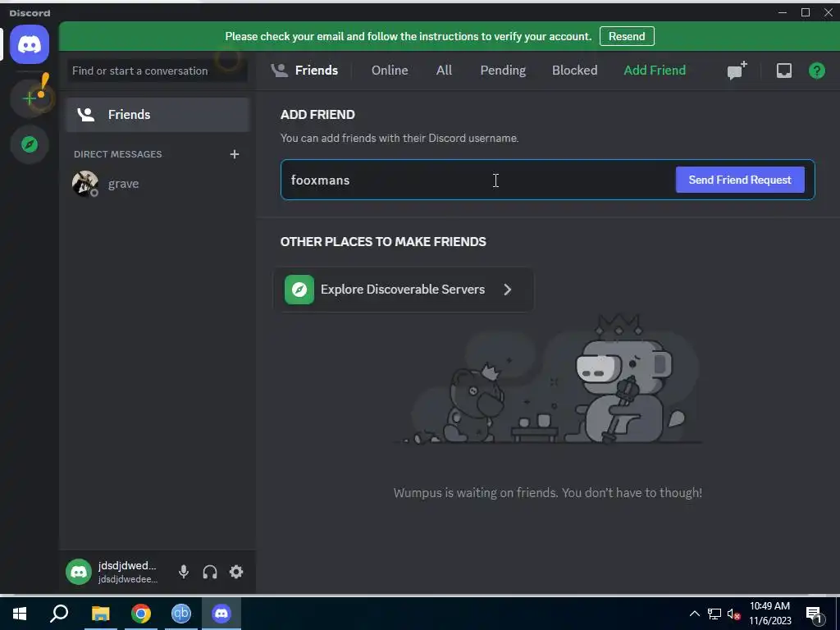This screenshot has width=840, height=630.
Task: Open the Help question mark icon
Action: 816,71
